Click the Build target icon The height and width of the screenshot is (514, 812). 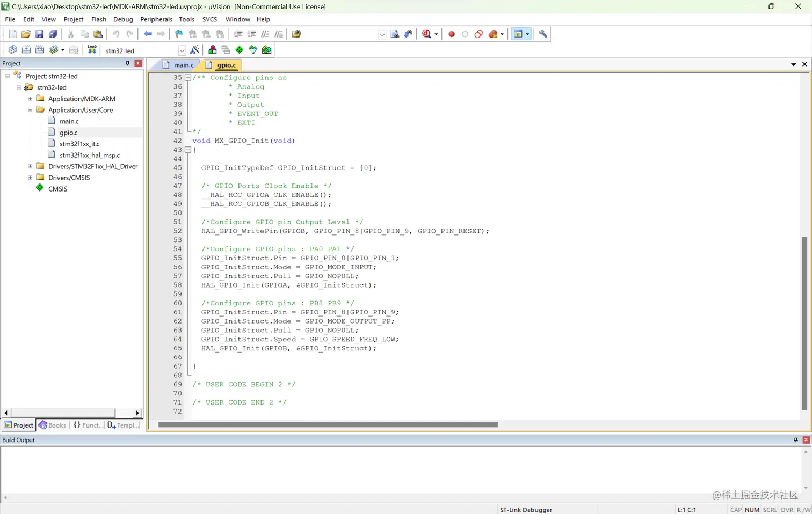(x=26, y=50)
